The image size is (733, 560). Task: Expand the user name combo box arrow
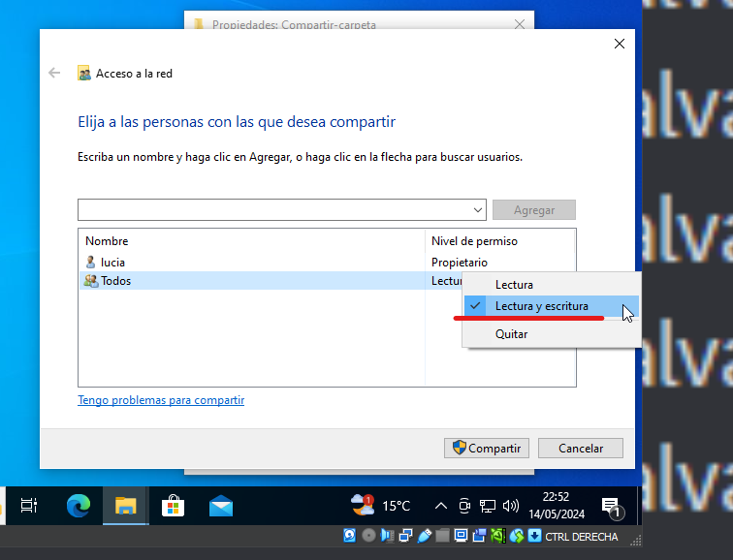click(x=478, y=210)
